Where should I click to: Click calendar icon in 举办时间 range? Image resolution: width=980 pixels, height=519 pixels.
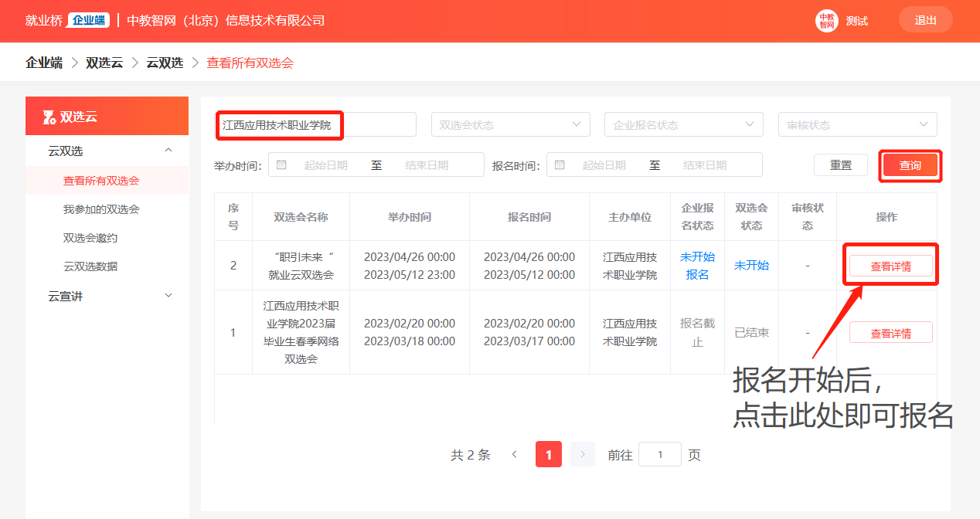[x=281, y=165]
